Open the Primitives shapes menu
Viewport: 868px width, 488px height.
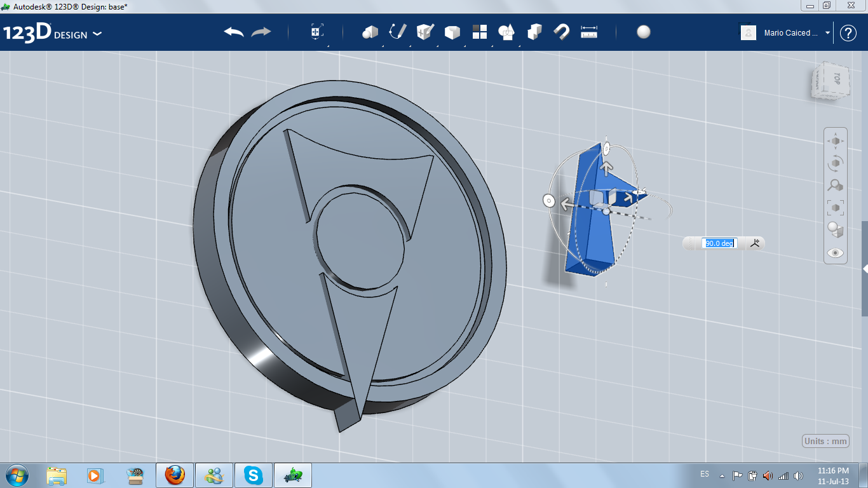coord(370,32)
